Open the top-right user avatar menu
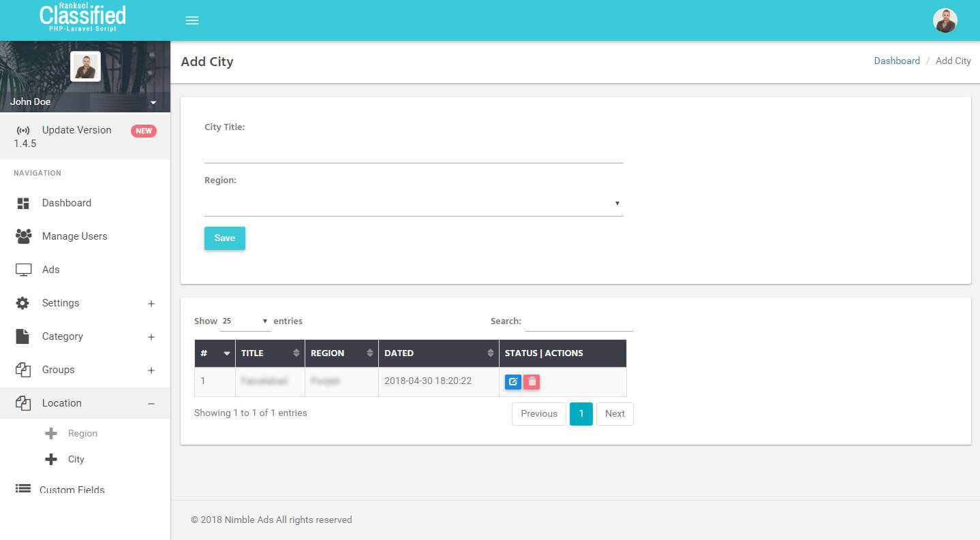This screenshot has height=540, width=980. pos(945,20)
